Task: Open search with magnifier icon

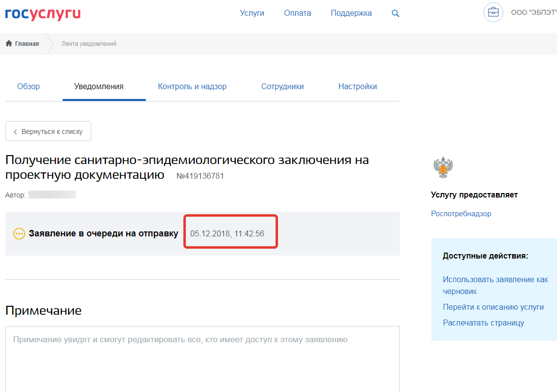Action: tap(395, 13)
